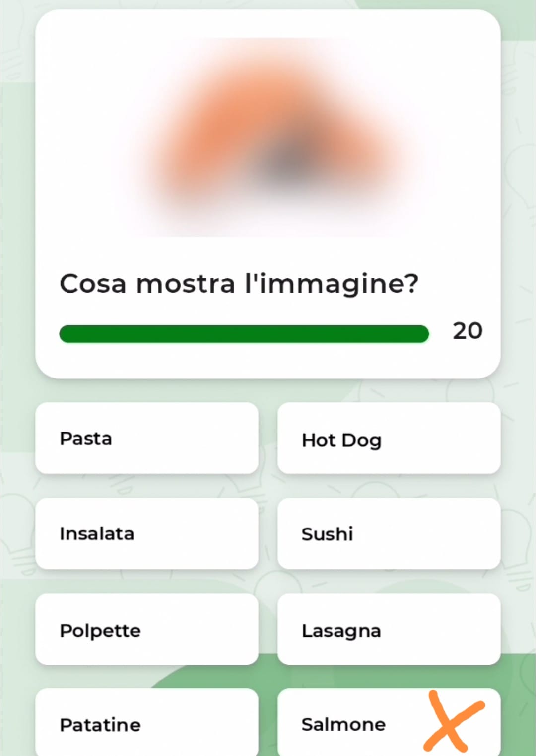Viewport: 536px width, 756px height.
Task: Choose the Lasagna option
Action: click(x=389, y=629)
